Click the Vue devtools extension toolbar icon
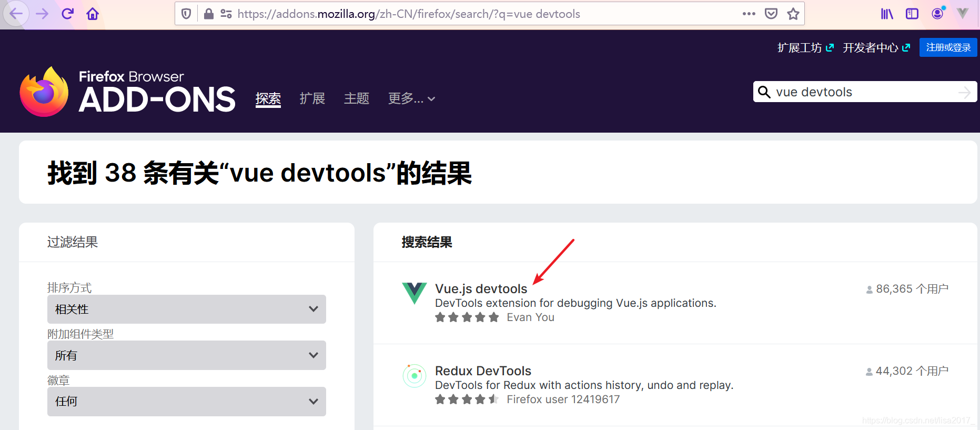This screenshot has height=430, width=980. (x=963, y=14)
